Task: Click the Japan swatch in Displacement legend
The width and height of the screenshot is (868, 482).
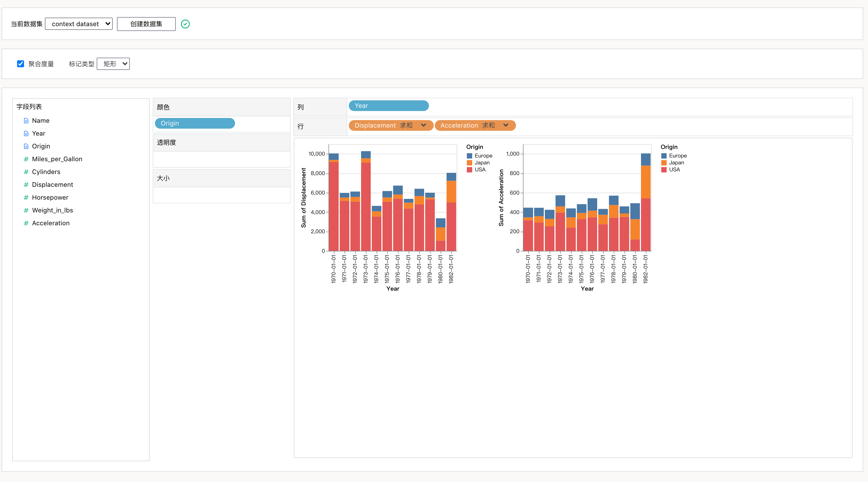Action: point(469,163)
